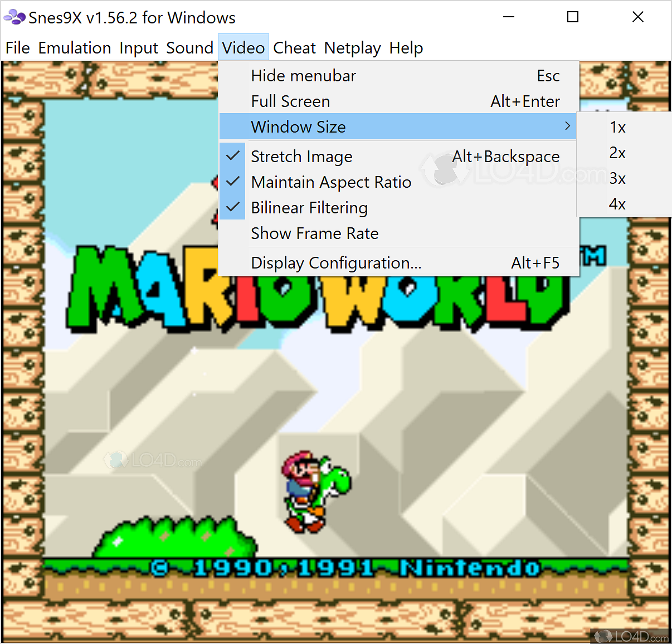Enable Show Frame Rate
The width and height of the screenshot is (672, 644).
click(399, 233)
